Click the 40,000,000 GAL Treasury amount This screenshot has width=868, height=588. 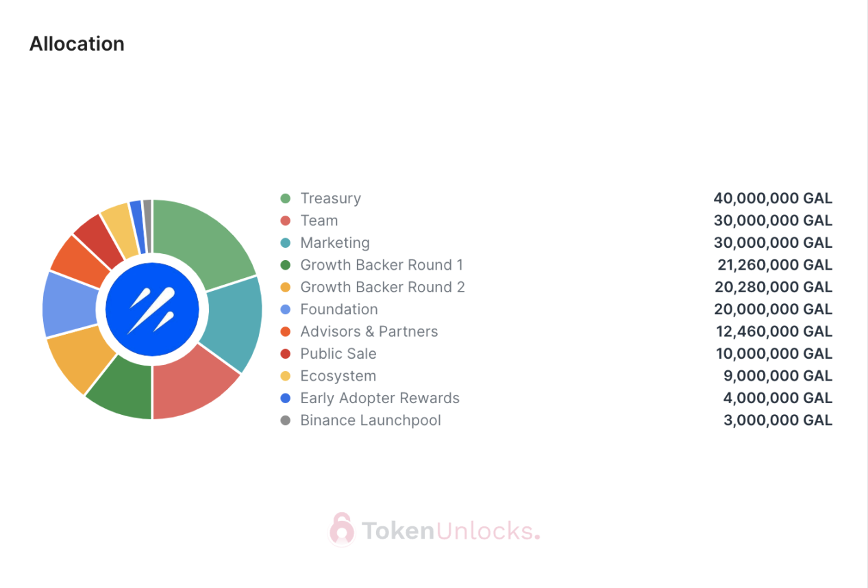773,199
